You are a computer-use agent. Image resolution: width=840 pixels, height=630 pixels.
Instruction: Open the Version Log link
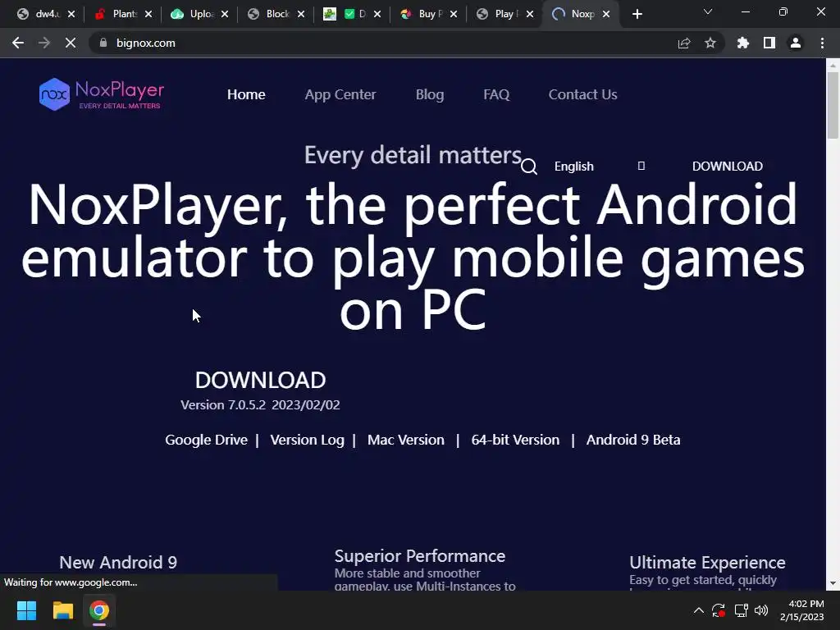coord(307,440)
